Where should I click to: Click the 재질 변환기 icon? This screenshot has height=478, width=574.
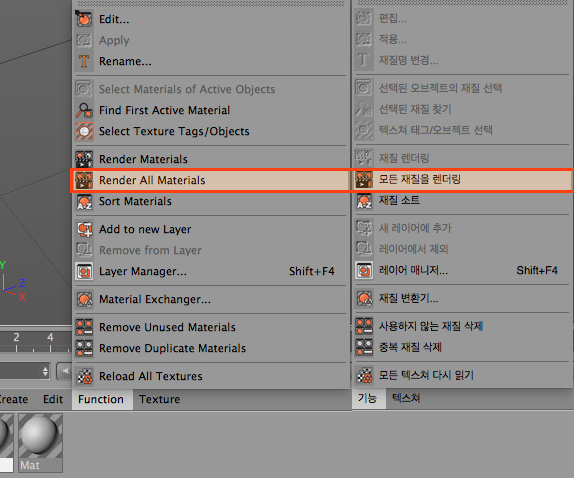tap(364, 298)
